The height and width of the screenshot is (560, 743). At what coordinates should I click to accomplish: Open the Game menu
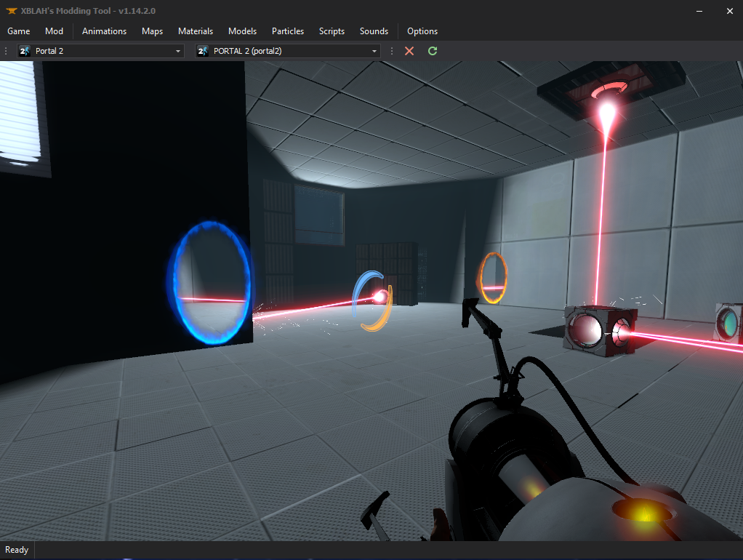(18, 31)
